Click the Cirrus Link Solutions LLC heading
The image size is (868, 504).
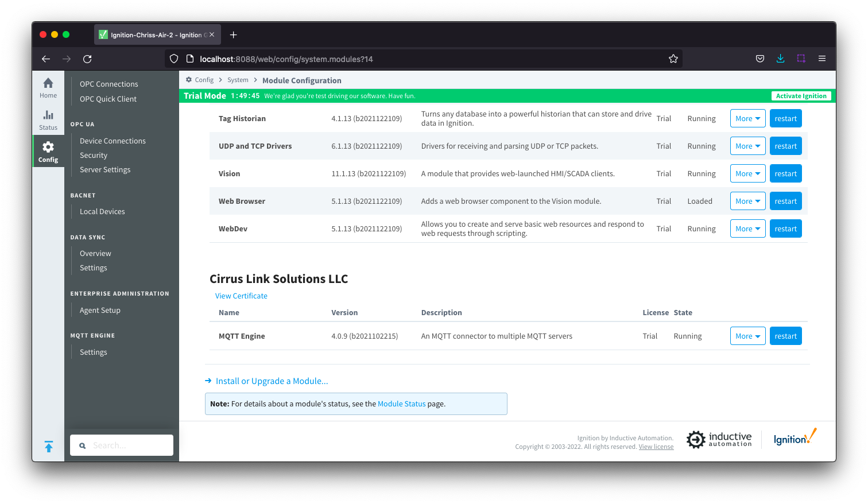tap(278, 278)
